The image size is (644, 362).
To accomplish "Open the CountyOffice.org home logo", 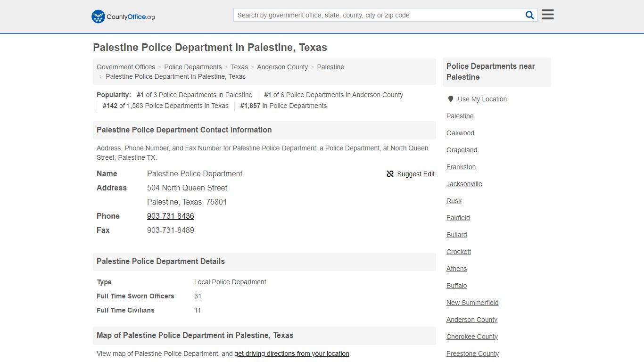I will point(123,16).
